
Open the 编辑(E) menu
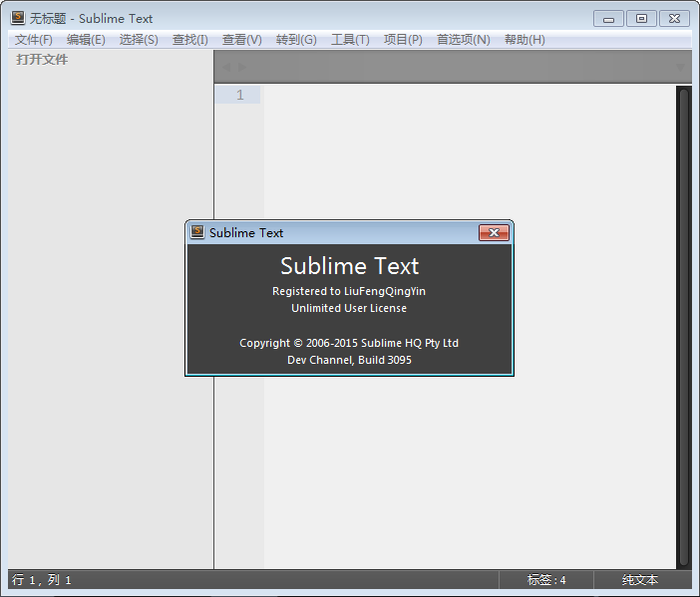pos(86,40)
